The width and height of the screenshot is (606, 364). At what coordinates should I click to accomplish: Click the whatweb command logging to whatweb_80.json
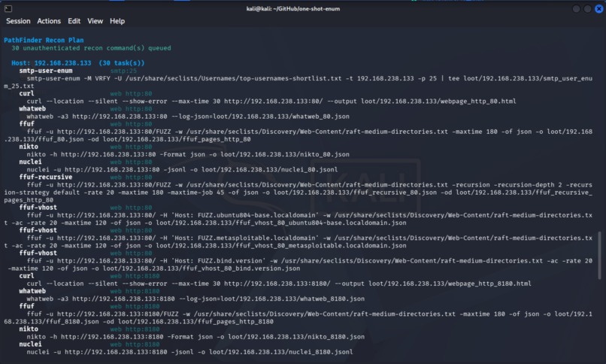click(x=188, y=117)
